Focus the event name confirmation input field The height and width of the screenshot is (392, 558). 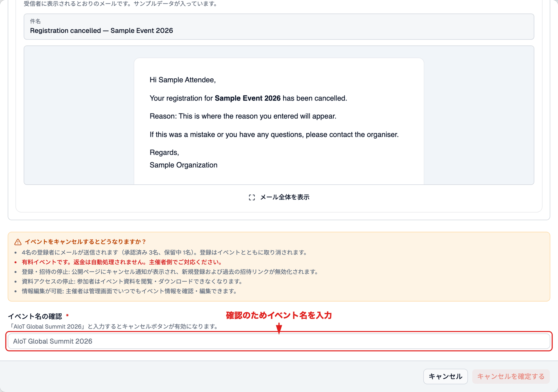coord(279,341)
